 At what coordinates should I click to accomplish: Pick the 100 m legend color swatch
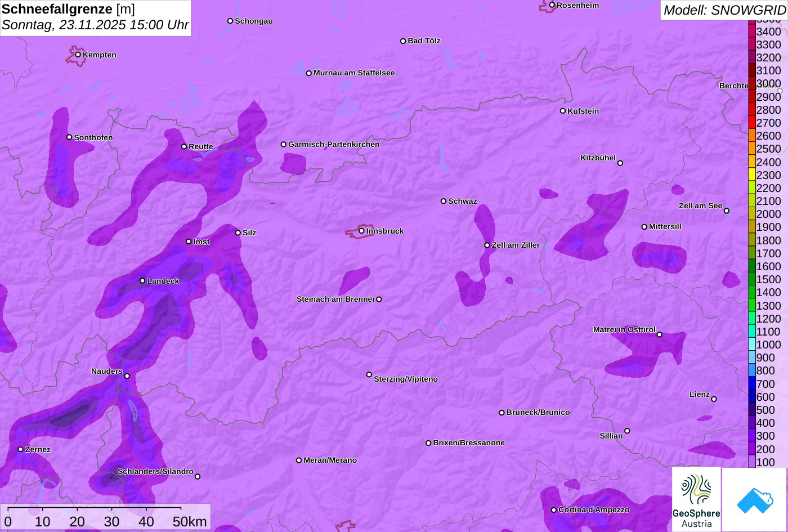[x=752, y=462]
